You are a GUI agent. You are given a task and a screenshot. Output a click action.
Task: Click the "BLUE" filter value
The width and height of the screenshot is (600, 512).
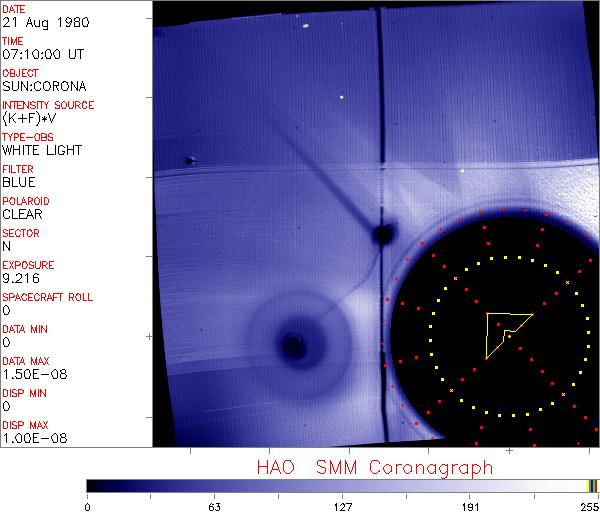[x=19, y=182]
